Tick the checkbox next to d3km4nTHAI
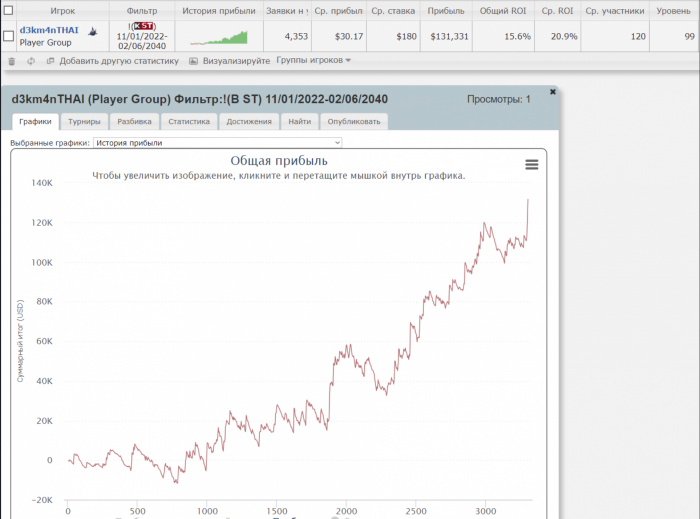Screen dimensions: 700x519 [9, 36]
